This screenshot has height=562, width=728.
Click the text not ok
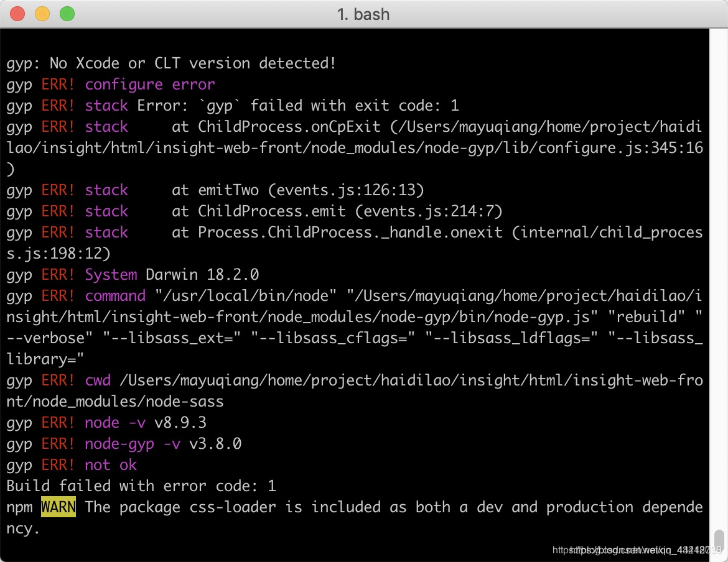(111, 464)
